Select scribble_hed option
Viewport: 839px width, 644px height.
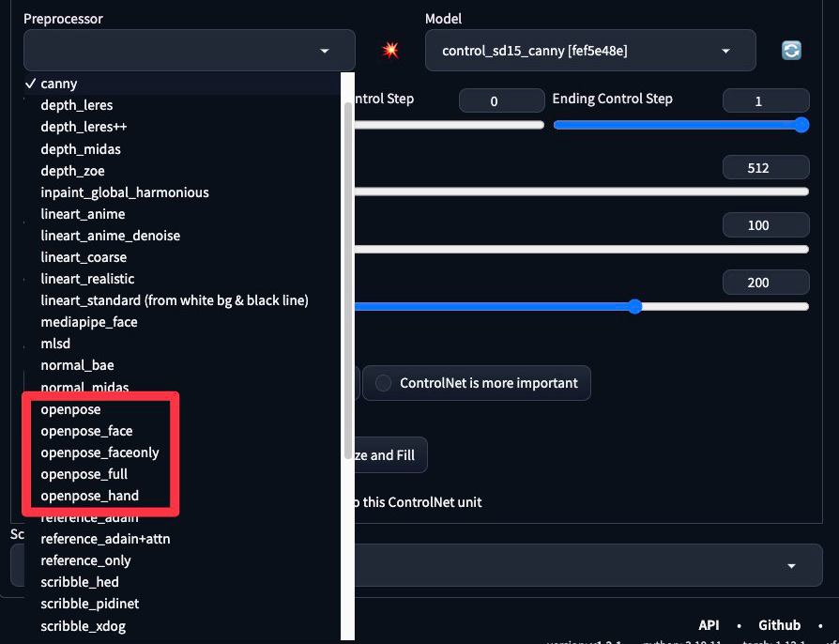click(182, 582)
